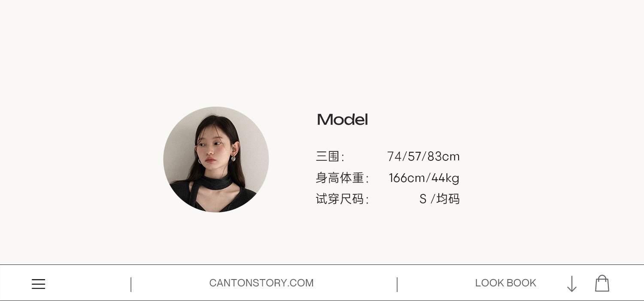Screen dimensions: 644x301
Task: Click the shopping bag icon
Action: point(602,283)
